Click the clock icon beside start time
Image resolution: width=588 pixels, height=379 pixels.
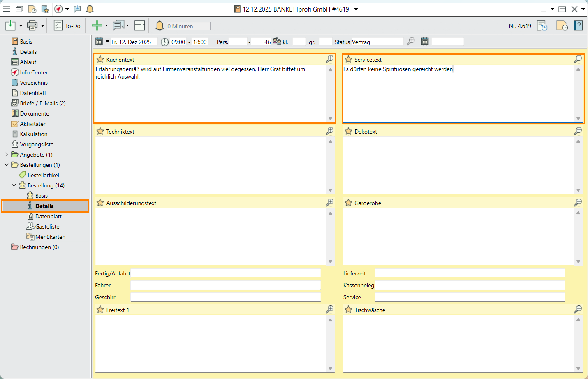(164, 42)
